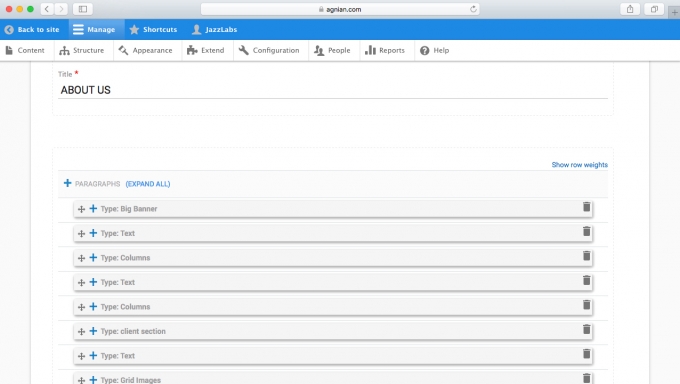Image resolution: width=680 pixels, height=384 pixels.
Task: Click the drag handle of client section row
Action: (x=81, y=331)
